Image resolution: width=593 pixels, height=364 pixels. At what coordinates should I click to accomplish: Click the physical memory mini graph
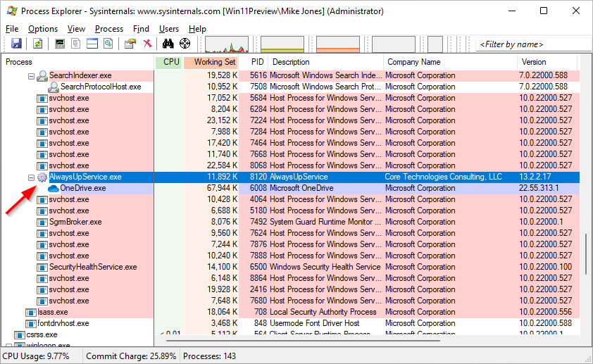pyautogui.click(x=338, y=44)
